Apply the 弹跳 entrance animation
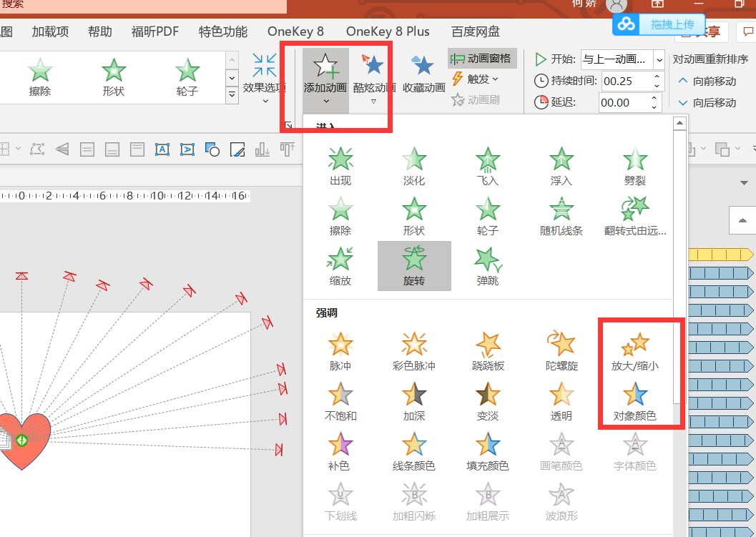Screen dimensions: 756x537 tap(487, 265)
